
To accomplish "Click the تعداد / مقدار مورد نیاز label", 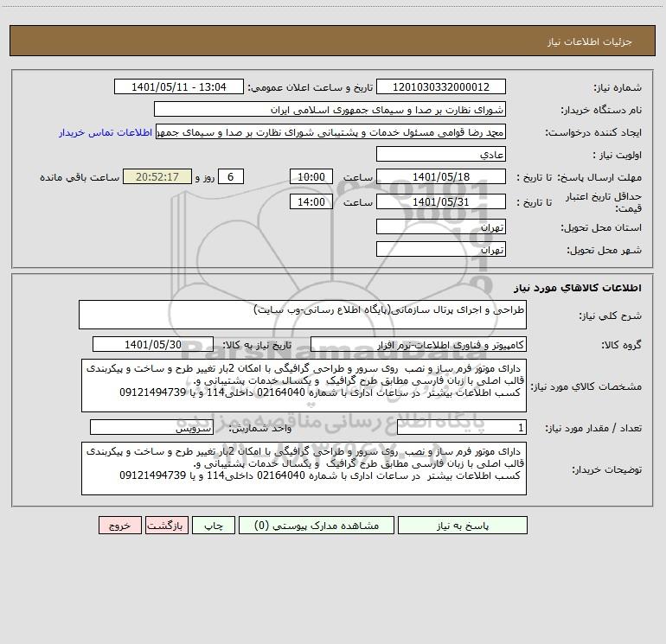I will (x=593, y=428).
